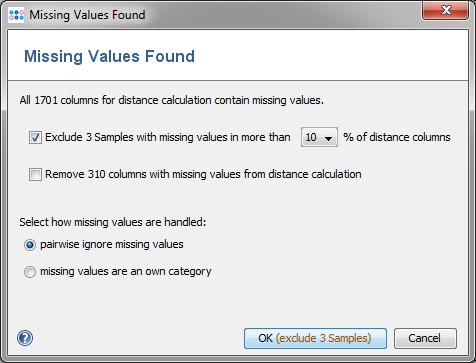Click the application icon in the title bar

[x=16, y=15]
